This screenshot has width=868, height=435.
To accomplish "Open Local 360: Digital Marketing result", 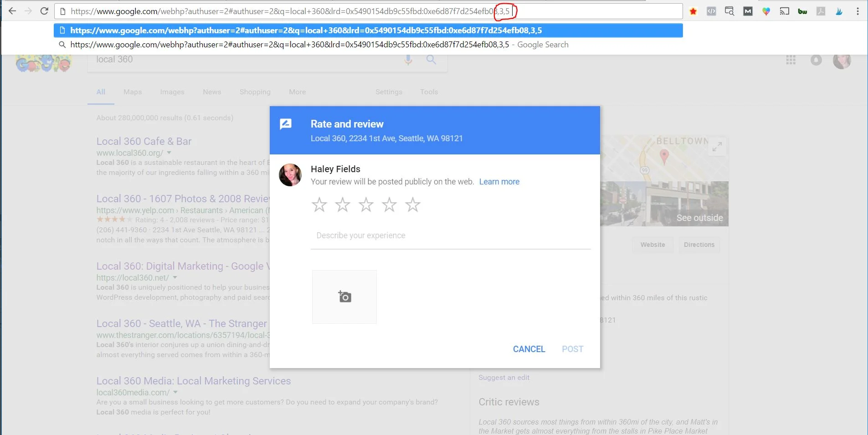I will (183, 266).
